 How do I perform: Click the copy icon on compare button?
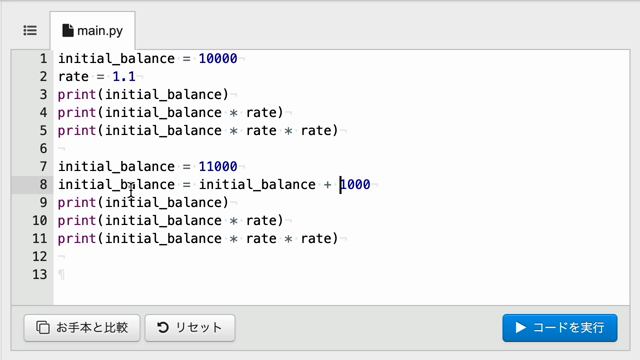pos(43,327)
